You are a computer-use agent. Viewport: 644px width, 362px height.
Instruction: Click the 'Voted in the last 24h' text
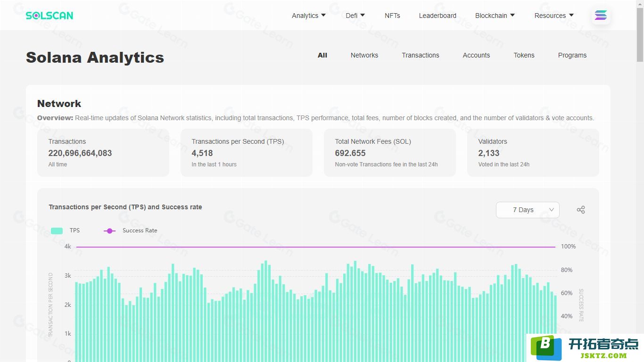[x=504, y=165]
